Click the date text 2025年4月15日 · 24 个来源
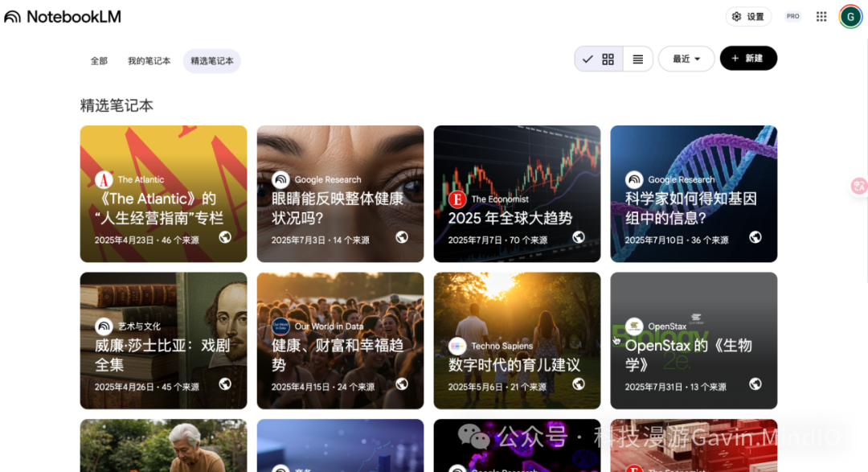Screen dimensions: 868x472 (x=323, y=387)
